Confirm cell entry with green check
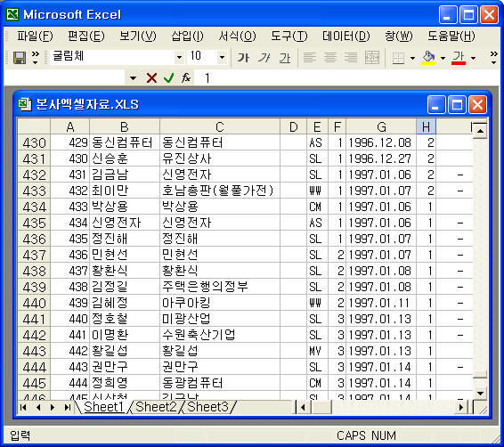 [x=169, y=77]
